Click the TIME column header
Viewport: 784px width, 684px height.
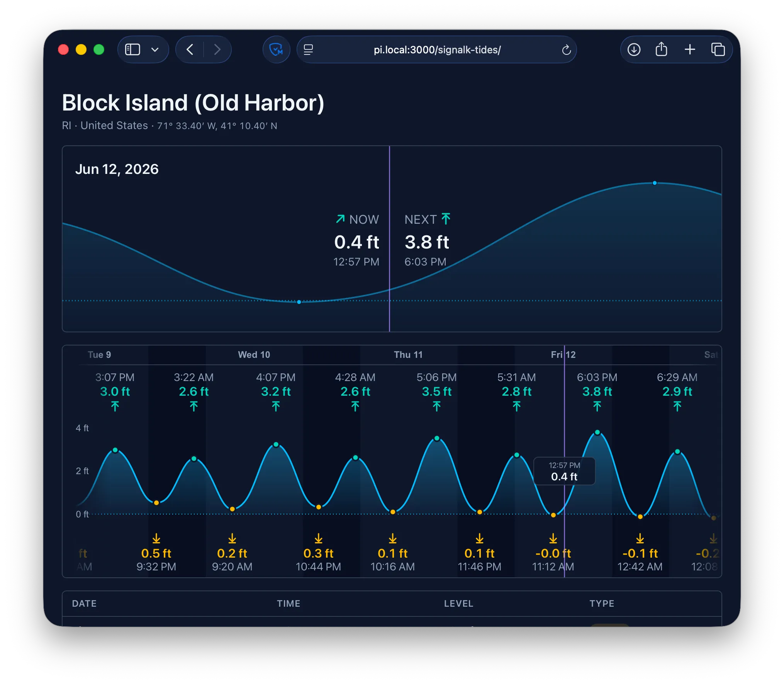click(288, 604)
